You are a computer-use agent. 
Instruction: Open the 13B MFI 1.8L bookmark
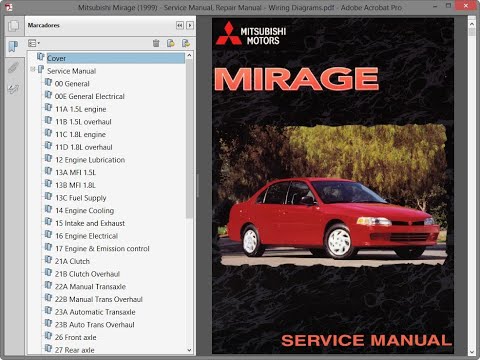coord(76,185)
